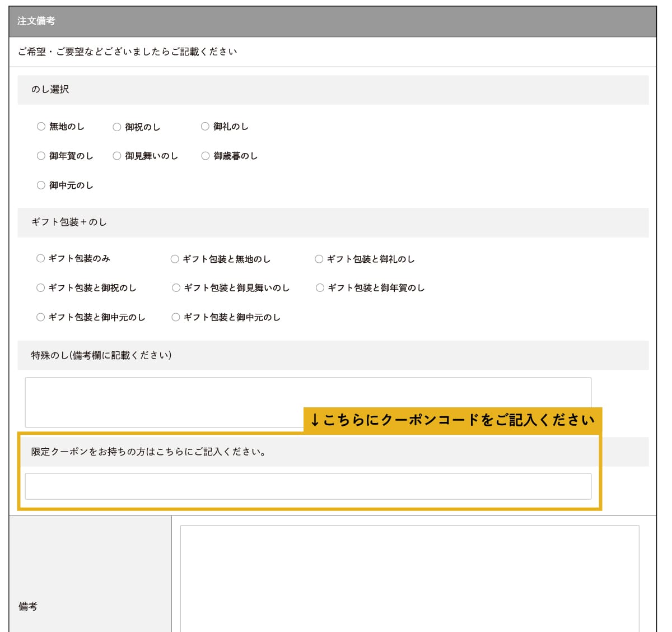The height and width of the screenshot is (632, 672).
Task: Click the yellow クーポンコード instruction banner
Action: (x=452, y=420)
